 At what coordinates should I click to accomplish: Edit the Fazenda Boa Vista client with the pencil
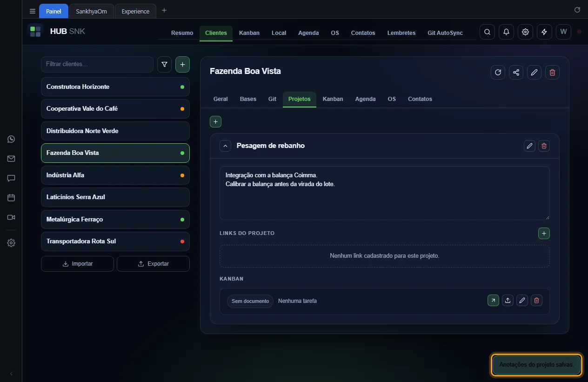pyautogui.click(x=534, y=72)
